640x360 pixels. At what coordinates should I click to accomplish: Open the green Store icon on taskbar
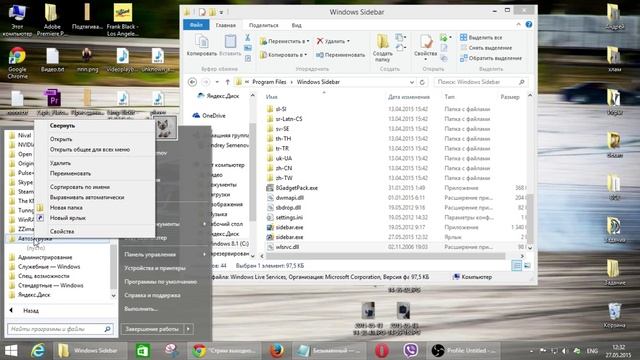tap(142, 351)
